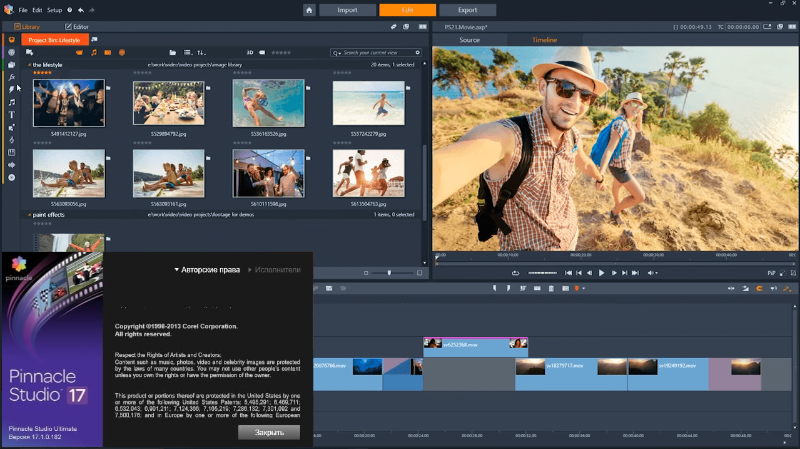Select thumbnail 5491412127.jpg
The height and width of the screenshot is (449, 800).
69,103
